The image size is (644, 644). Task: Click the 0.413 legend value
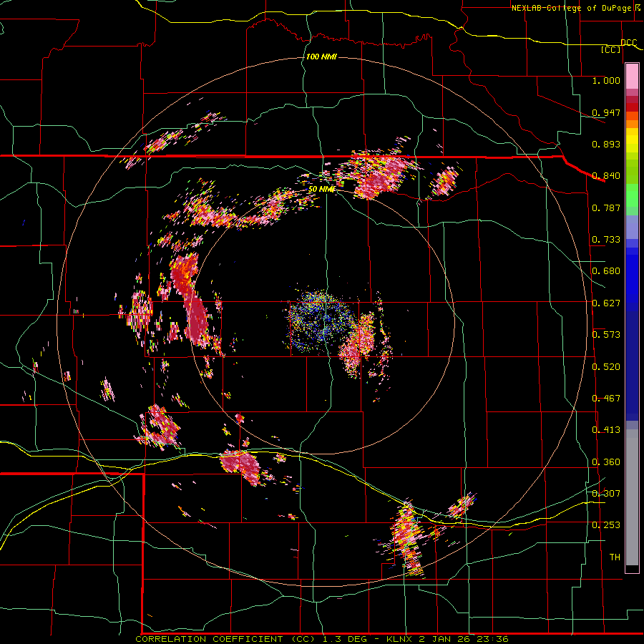tap(606, 430)
